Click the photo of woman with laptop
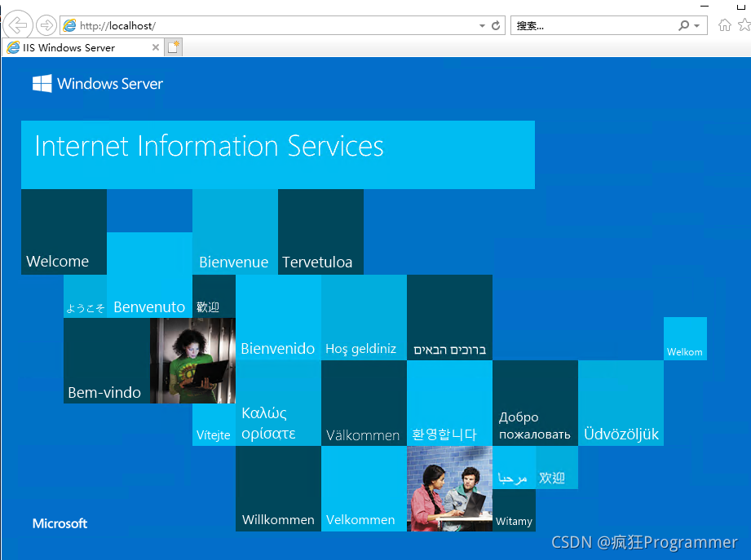Screen dimensions: 751x560 tap(192, 360)
